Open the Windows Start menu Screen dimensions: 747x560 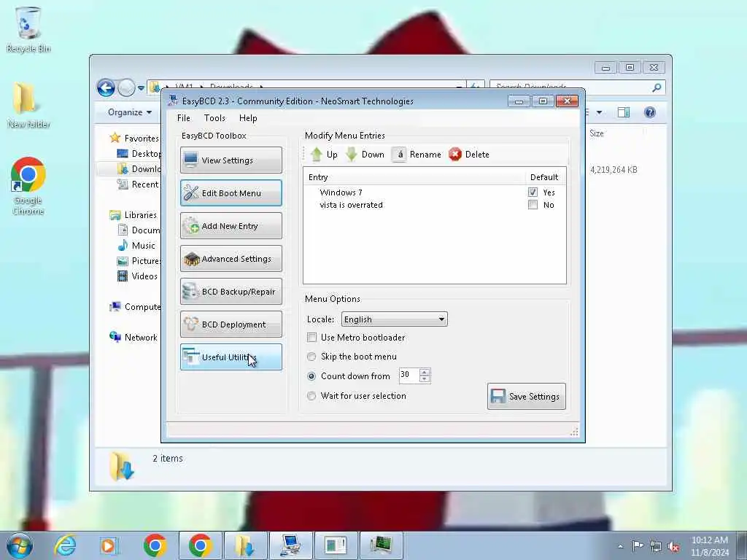[x=20, y=545]
